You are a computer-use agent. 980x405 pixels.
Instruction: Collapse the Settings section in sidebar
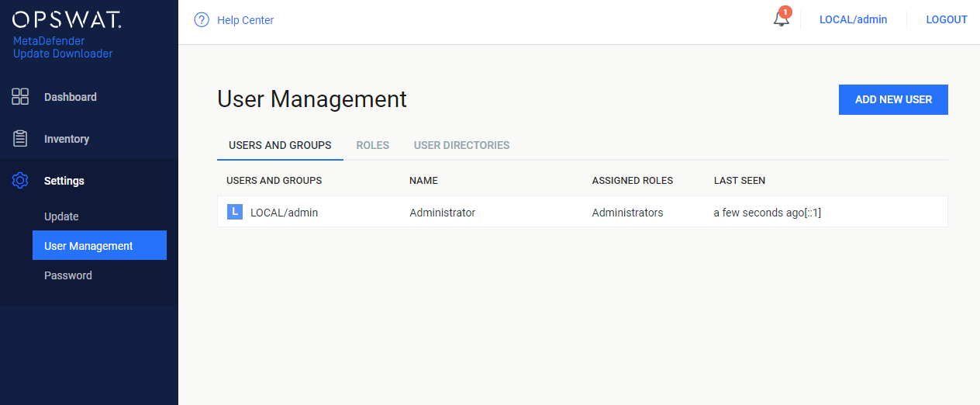click(89, 181)
